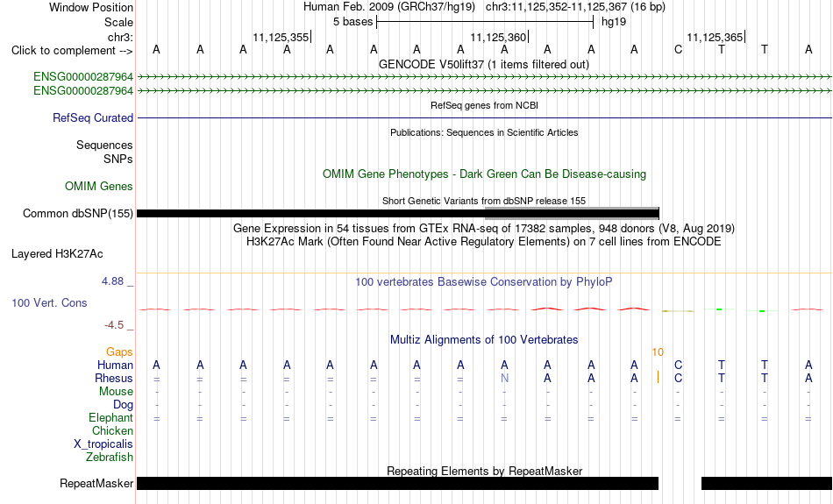The height and width of the screenshot is (504, 833).
Task: Click the 'Sequences' track label
Action: pos(104,145)
